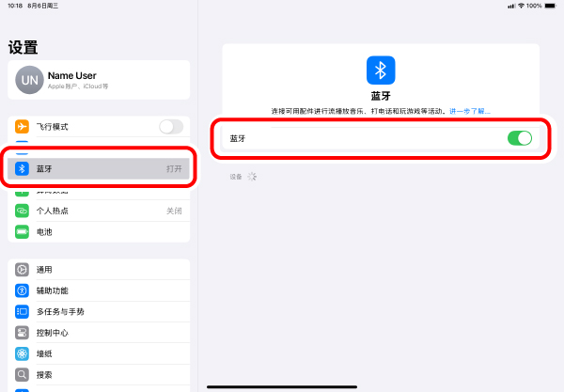Open the 进一步了解 learn more link
This screenshot has height=392, width=564.
pos(469,111)
